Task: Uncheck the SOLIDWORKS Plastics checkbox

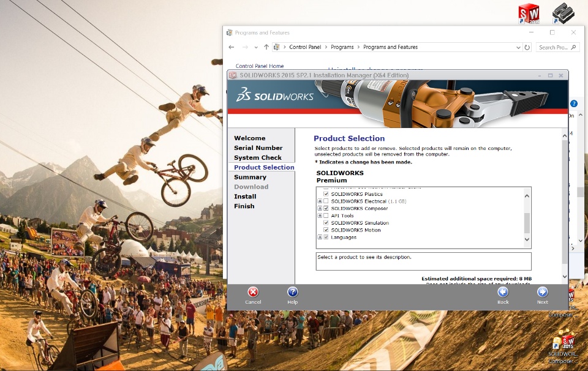Action: [x=326, y=194]
